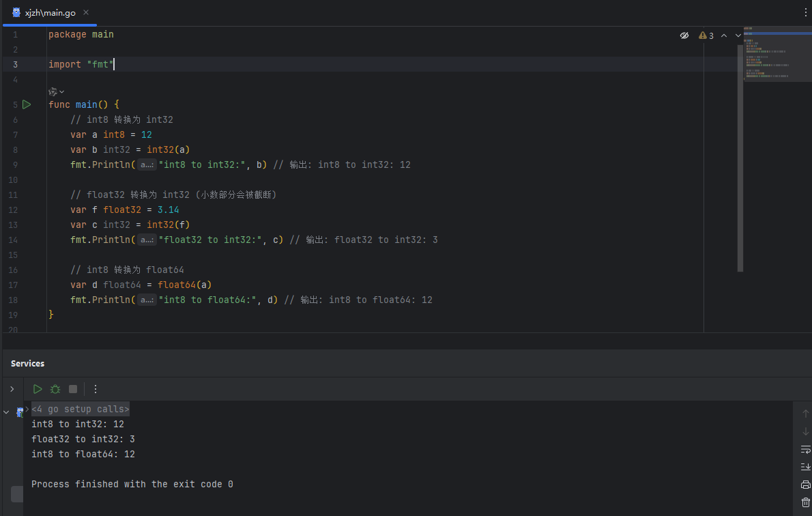Open the AI actions dropdown above func main

[56, 91]
